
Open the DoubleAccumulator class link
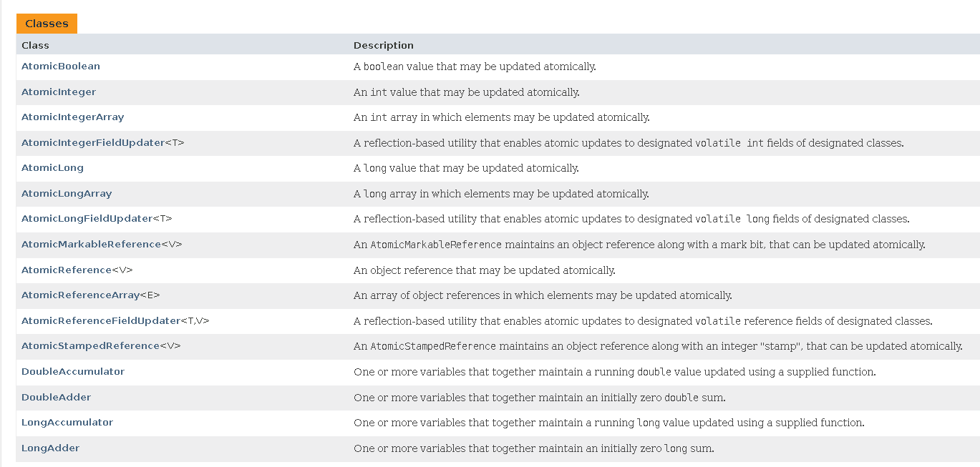(73, 371)
